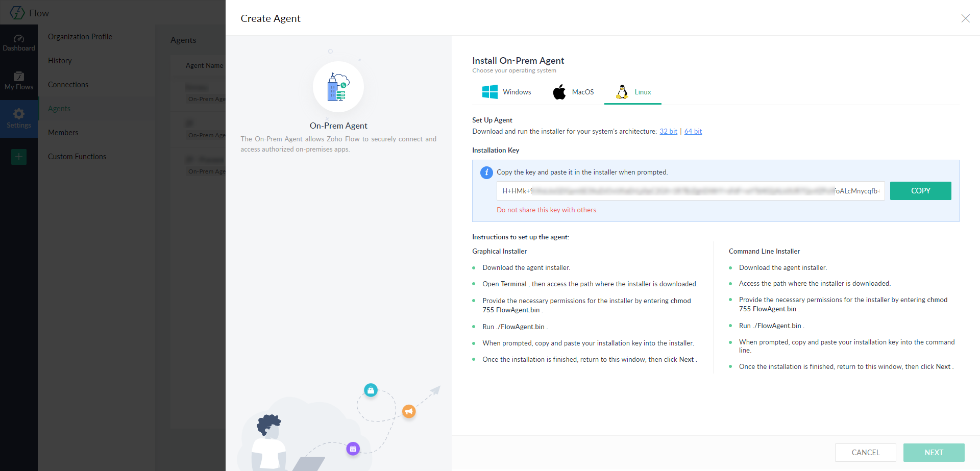
Task: Click the purple calendar illustration icon
Action: pyautogui.click(x=353, y=449)
